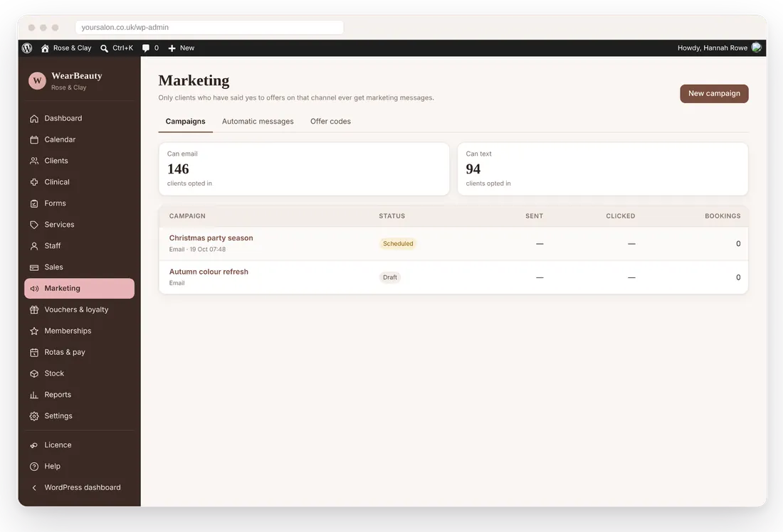Click the Sales card icon
This screenshot has width=783, height=532.
click(34, 267)
